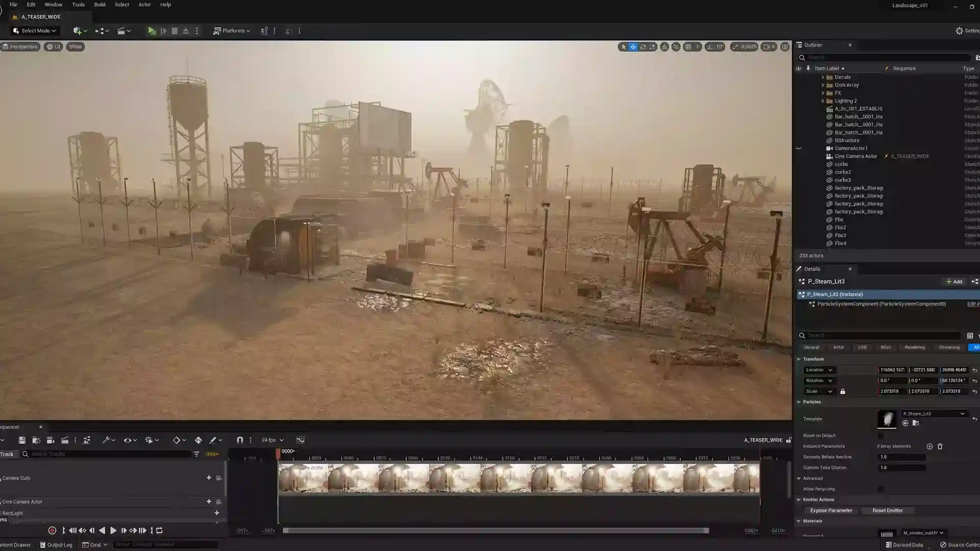Enable keyframe snapping magnet in Sequencer
The image size is (980, 551).
tap(239, 439)
